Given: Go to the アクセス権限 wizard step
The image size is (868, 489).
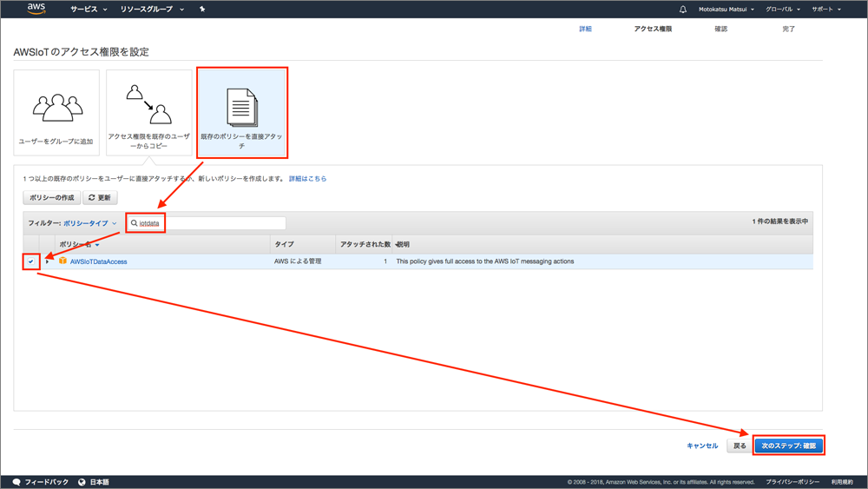Looking at the screenshot, I should (653, 29).
